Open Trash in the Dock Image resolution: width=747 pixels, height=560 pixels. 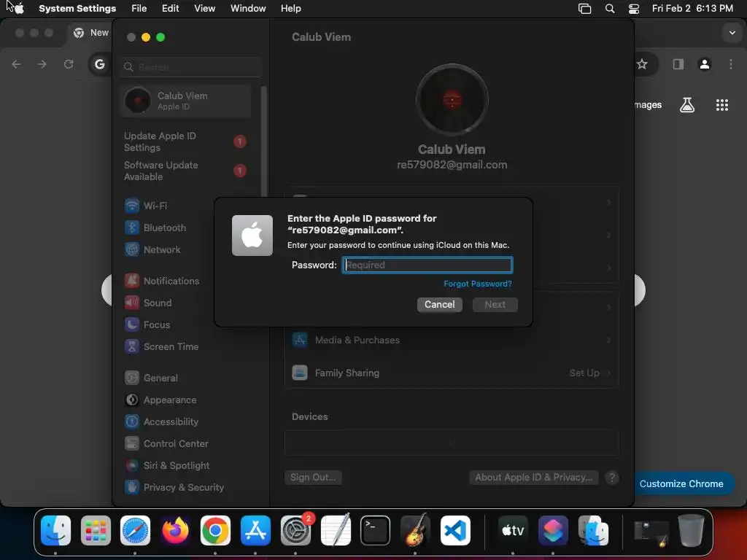pos(691,531)
